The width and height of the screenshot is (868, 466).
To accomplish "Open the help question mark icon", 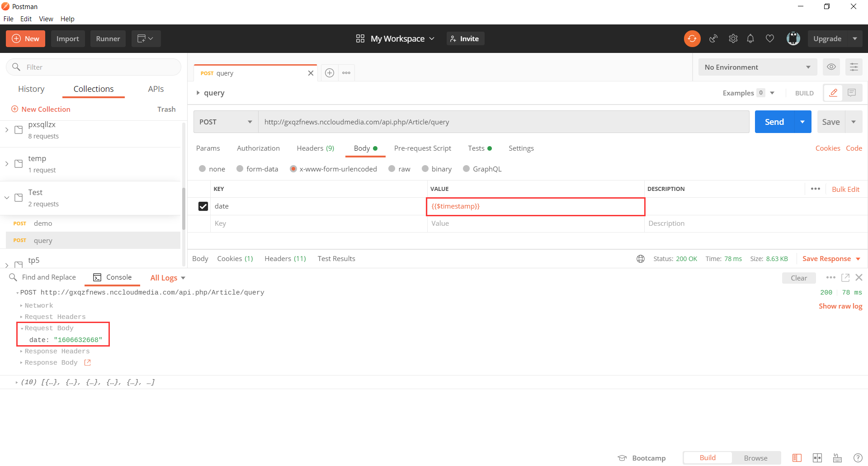I will (858, 458).
